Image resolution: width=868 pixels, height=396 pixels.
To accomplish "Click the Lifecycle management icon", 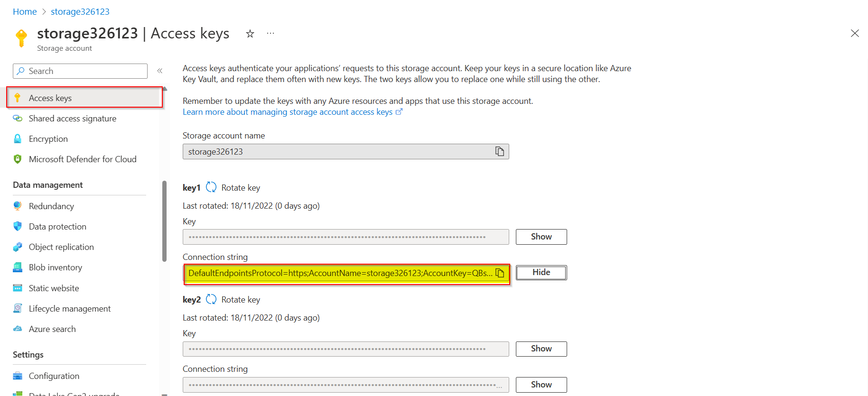I will coord(18,308).
